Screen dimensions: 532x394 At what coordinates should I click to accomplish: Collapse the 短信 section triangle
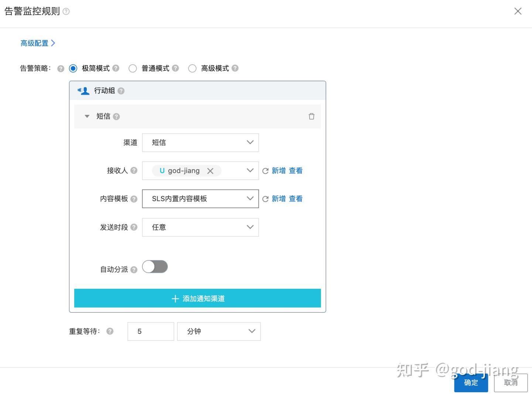click(87, 116)
